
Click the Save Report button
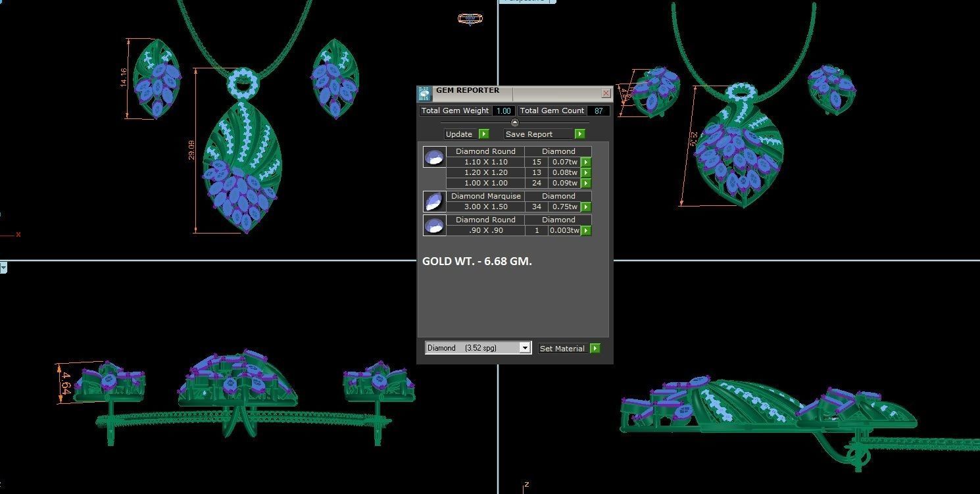pyautogui.click(x=539, y=134)
